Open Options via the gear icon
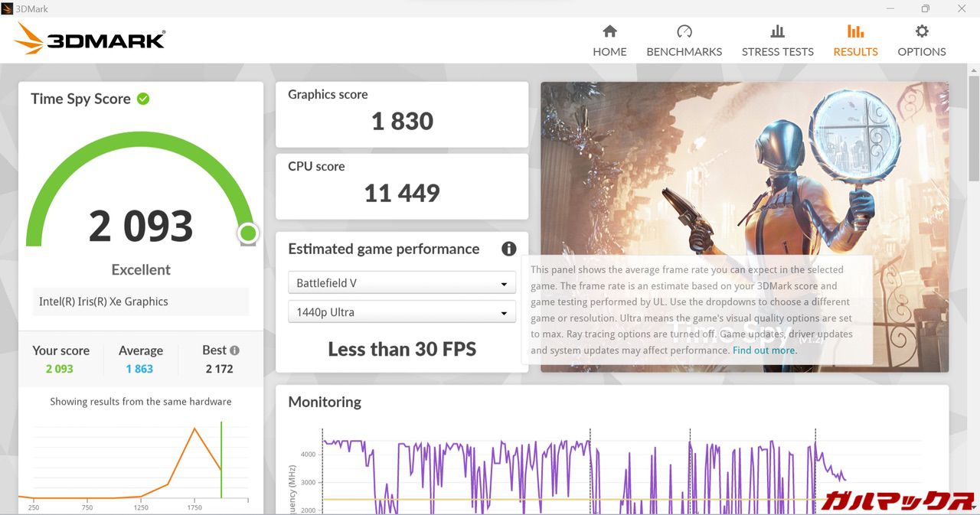The height and width of the screenshot is (515, 980). [x=922, y=31]
